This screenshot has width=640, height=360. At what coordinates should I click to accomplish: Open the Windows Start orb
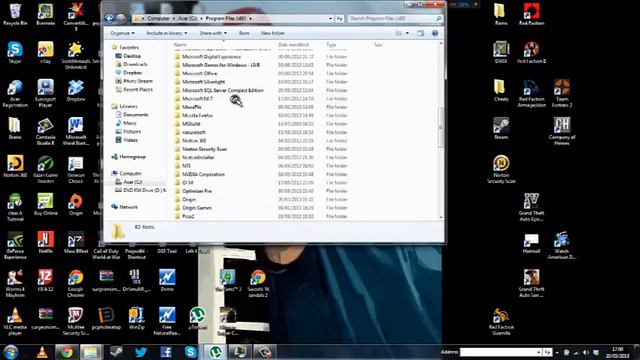(11, 352)
